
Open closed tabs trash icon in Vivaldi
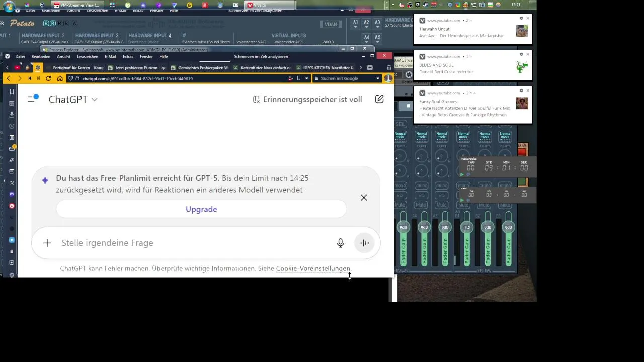click(x=389, y=67)
